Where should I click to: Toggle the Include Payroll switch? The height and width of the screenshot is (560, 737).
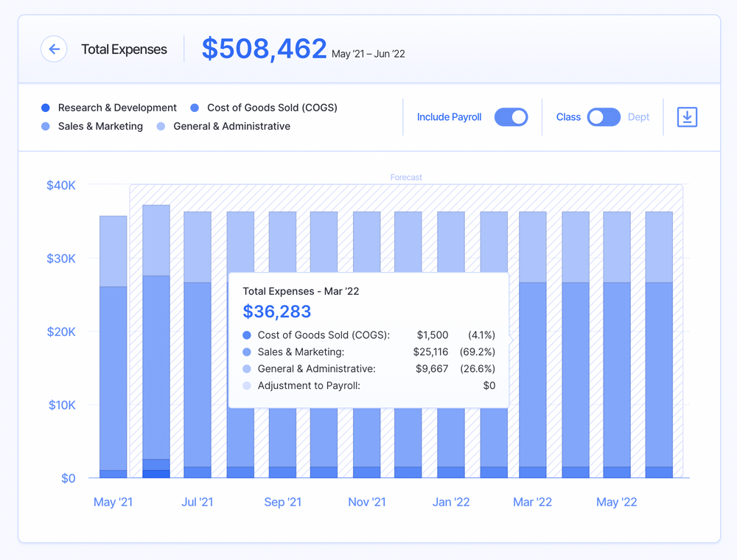[x=511, y=117]
